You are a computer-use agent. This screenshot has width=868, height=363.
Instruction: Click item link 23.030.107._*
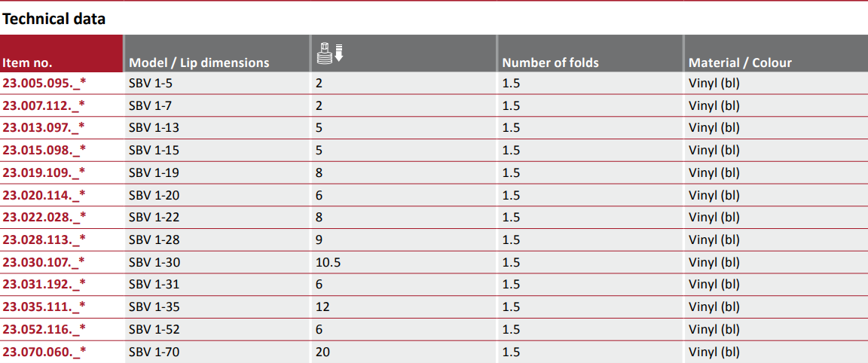pos(44,262)
